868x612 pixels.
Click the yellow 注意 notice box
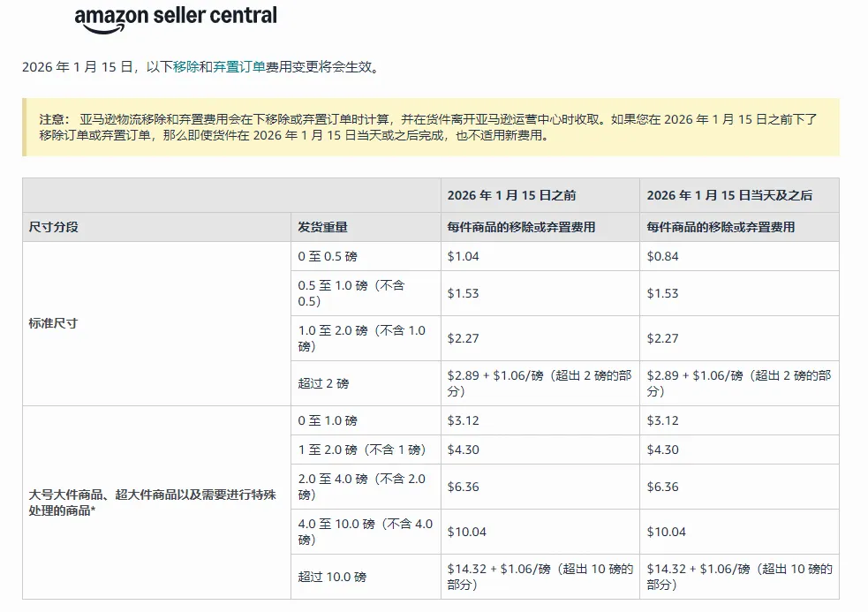point(430,127)
